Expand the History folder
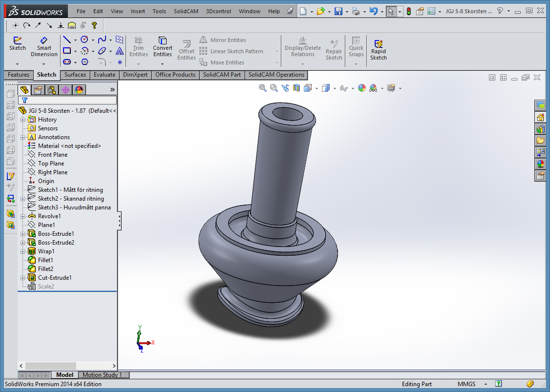The width and height of the screenshot is (550, 392). point(23,120)
